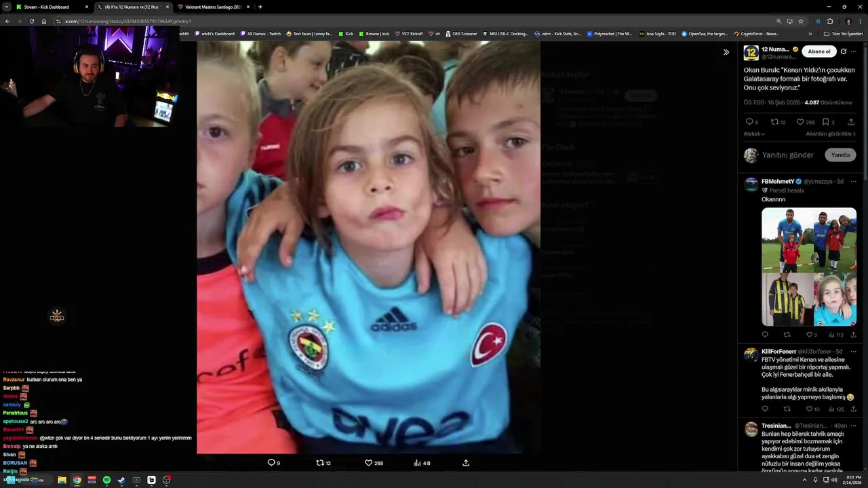Open browser home page icon
The image size is (868, 488).
coord(44,21)
